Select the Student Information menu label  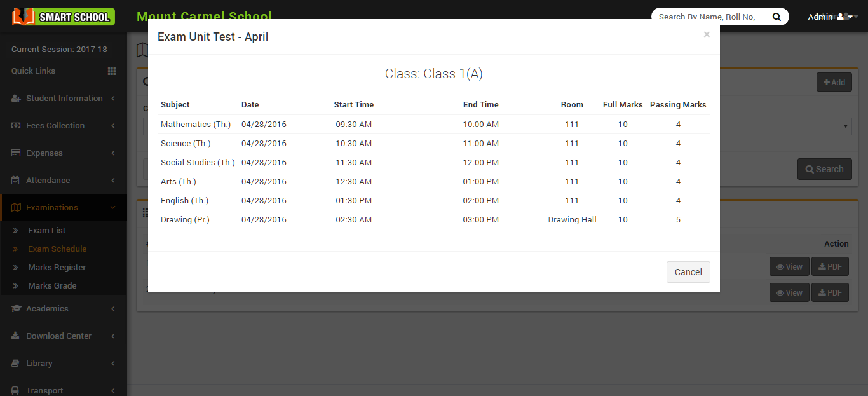coord(64,99)
